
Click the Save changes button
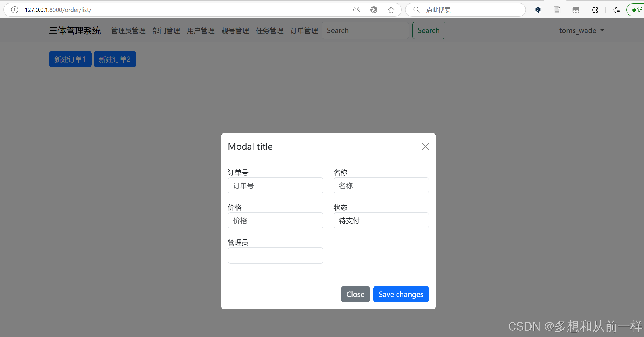click(x=401, y=294)
